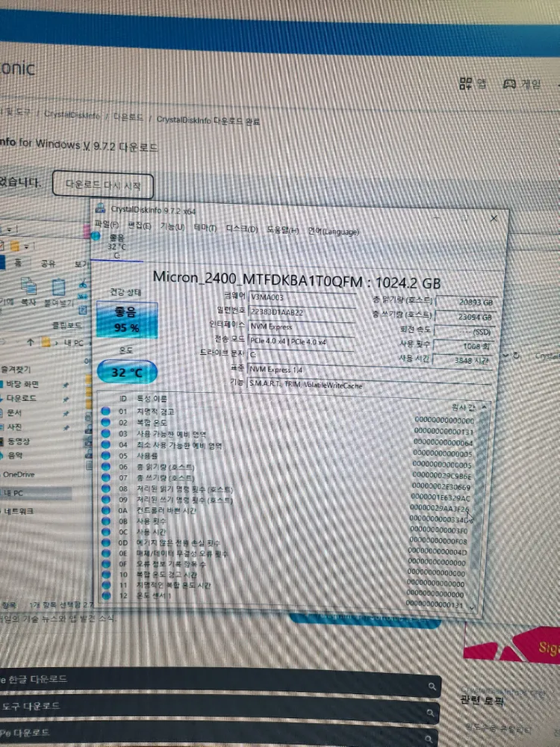Open the 디스크(D) menu
560x747 pixels.
click(x=241, y=229)
